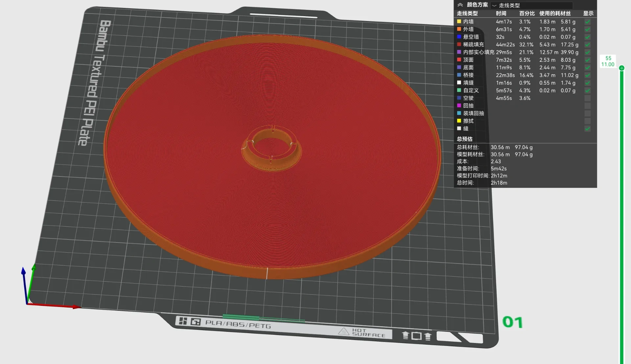Click the layer number label 55
Viewport: 631px width, 364px height.
(x=608, y=58)
